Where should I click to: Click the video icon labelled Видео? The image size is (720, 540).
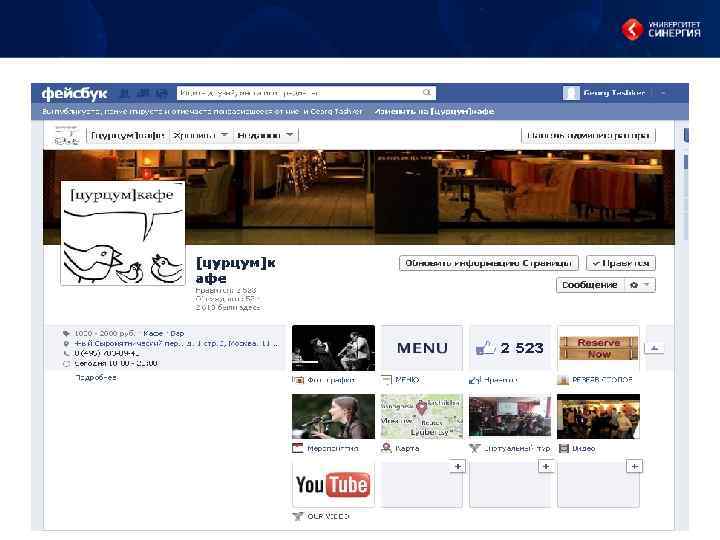pos(563,448)
